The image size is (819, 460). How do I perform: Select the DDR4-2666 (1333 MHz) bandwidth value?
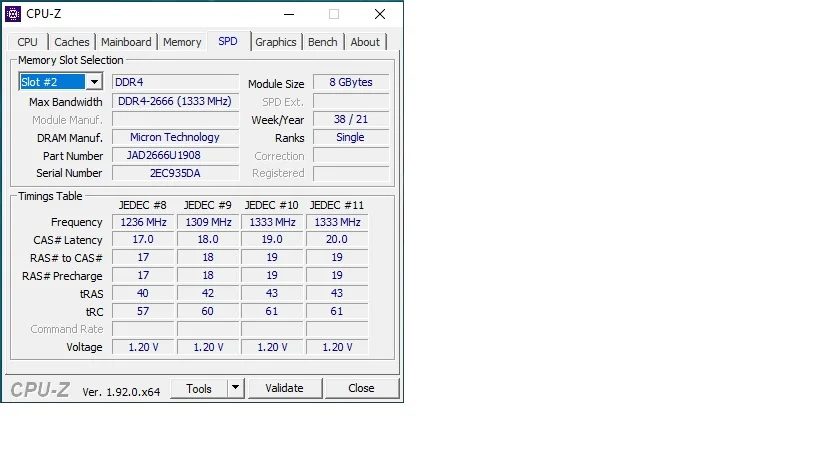[x=175, y=101]
